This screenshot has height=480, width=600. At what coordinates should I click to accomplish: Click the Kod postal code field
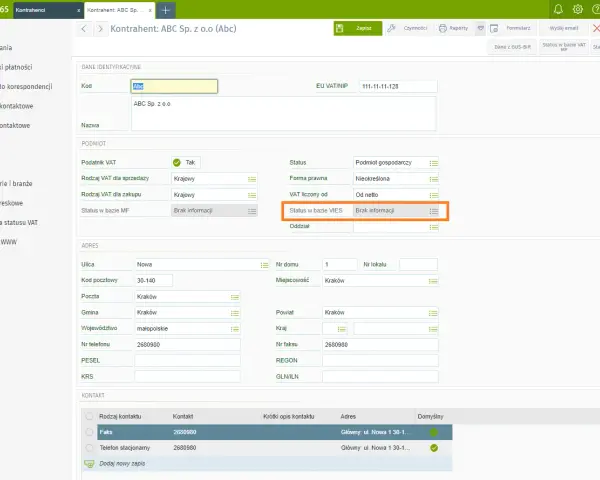(153, 281)
